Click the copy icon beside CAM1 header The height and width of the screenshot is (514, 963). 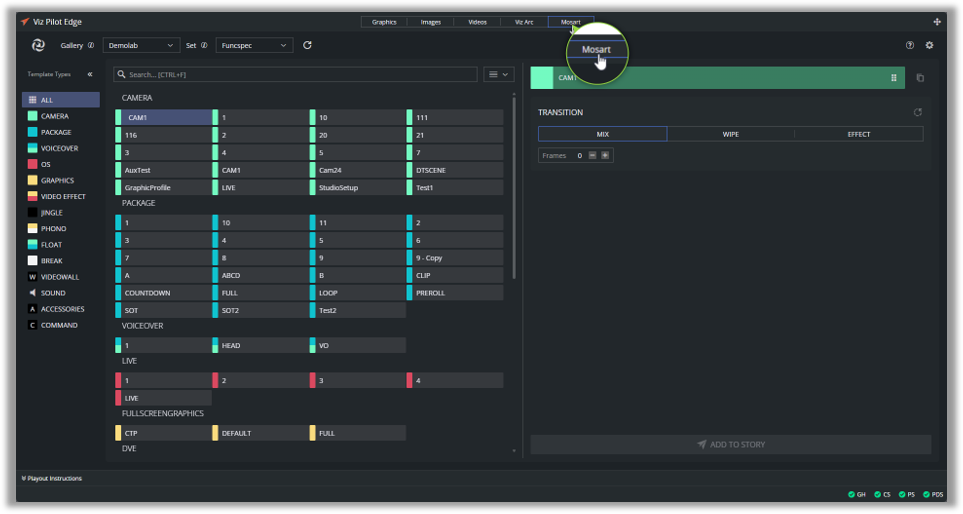tap(920, 78)
